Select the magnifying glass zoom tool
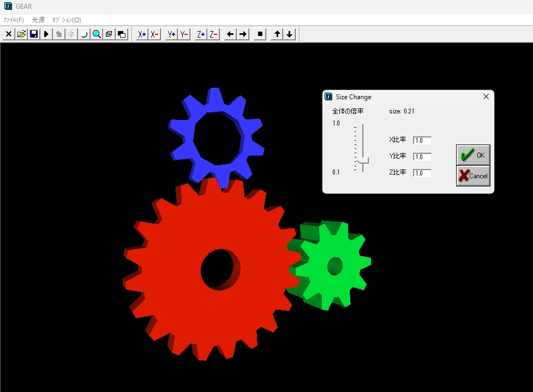 point(97,34)
